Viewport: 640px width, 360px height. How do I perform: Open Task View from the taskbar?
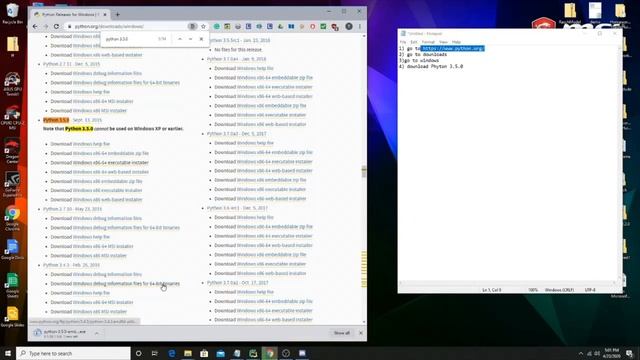coord(155,353)
